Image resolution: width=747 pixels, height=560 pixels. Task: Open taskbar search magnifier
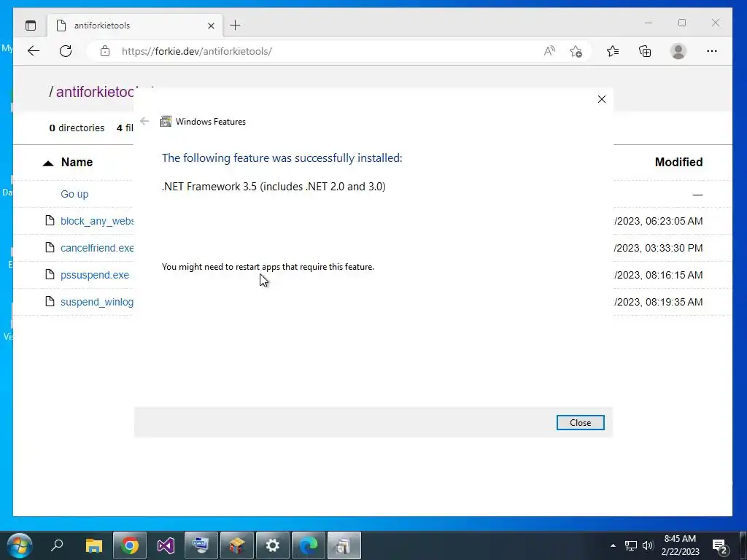57,545
